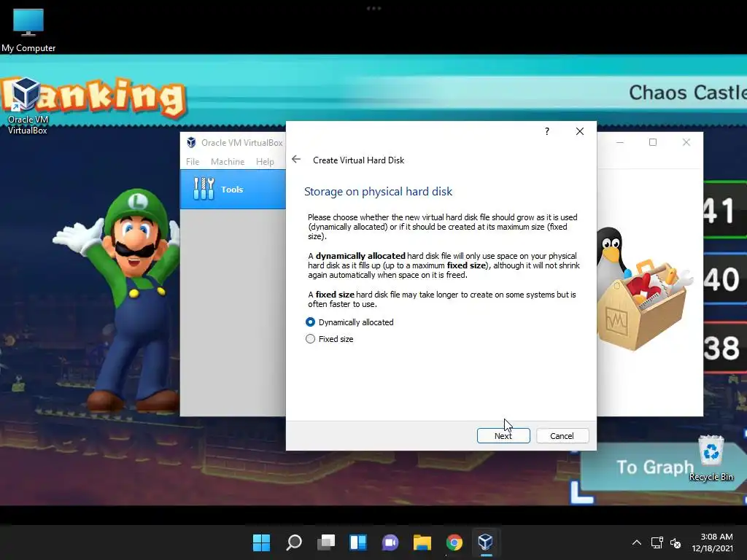Click the muted volume tray icon
The width and height of the screenshot is (747, 560).
pyautogui.click(x=676, y=542)
